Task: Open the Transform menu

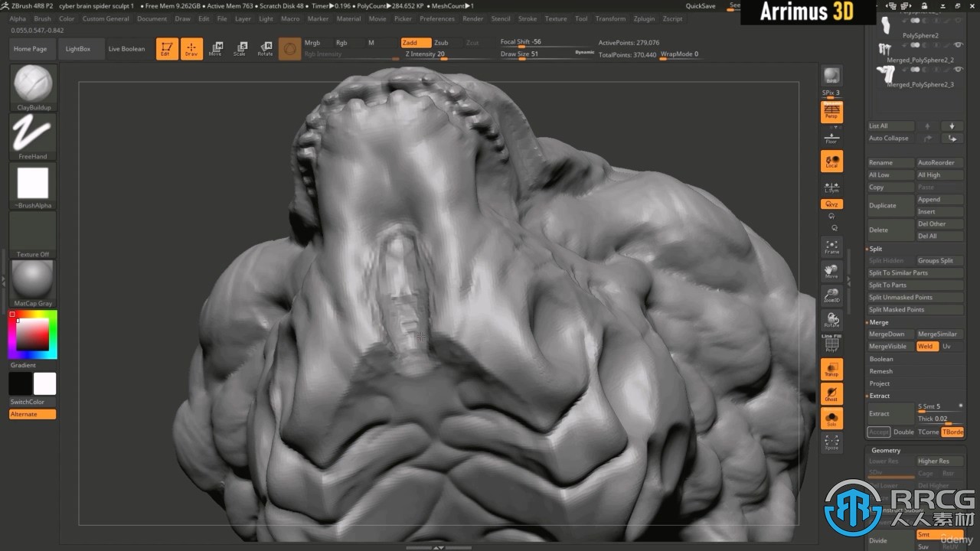Action: click(x=610, y=18)
